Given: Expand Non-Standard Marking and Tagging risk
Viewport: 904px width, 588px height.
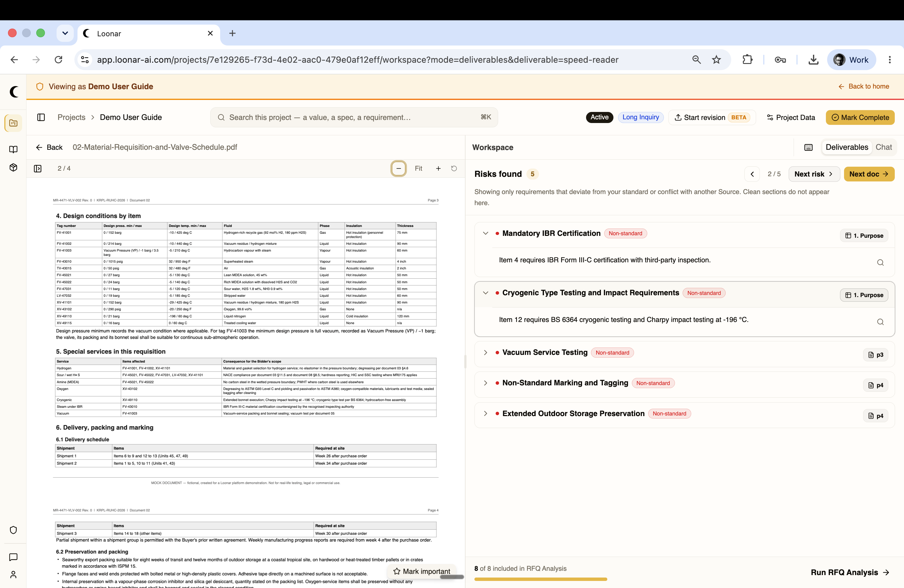Looking at the screenshot, I should point(486,383).
